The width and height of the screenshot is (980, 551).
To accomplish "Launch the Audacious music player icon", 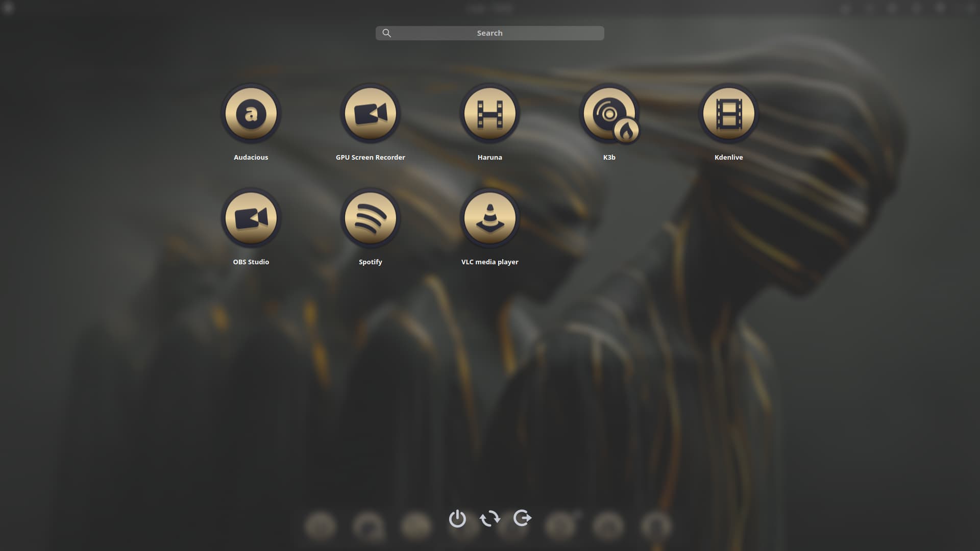I will (x=251, y=113).
